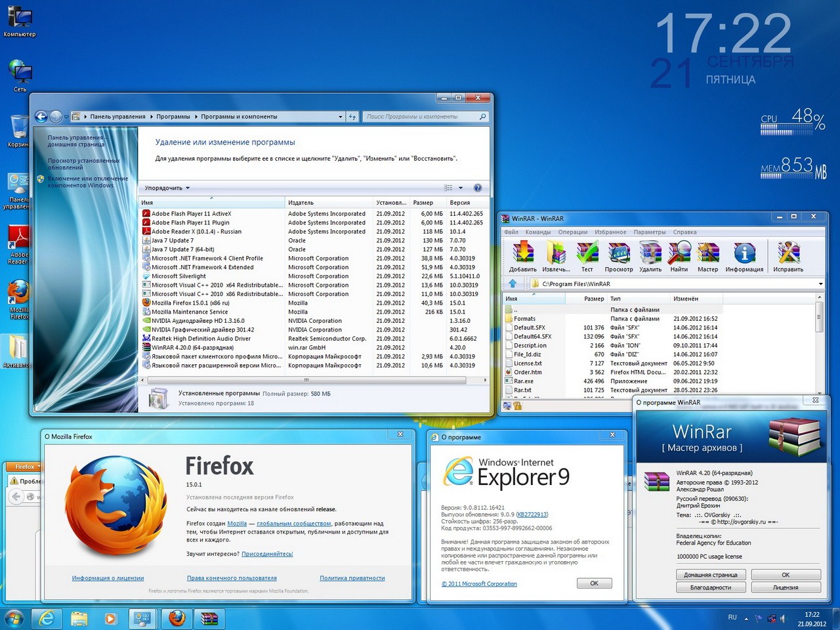Open the help icon in the programs toolbar
Screen dimensions: 840x630
(x=478, y=188)
